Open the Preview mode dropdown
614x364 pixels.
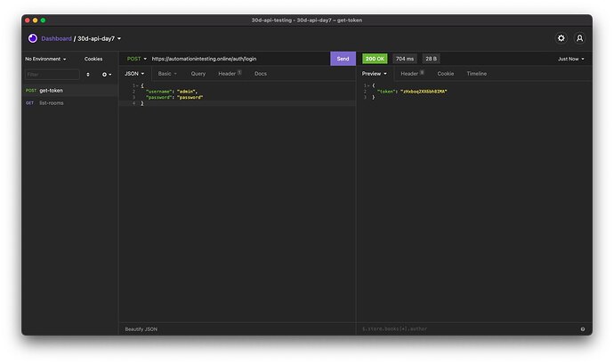click(x=374, y=74)
